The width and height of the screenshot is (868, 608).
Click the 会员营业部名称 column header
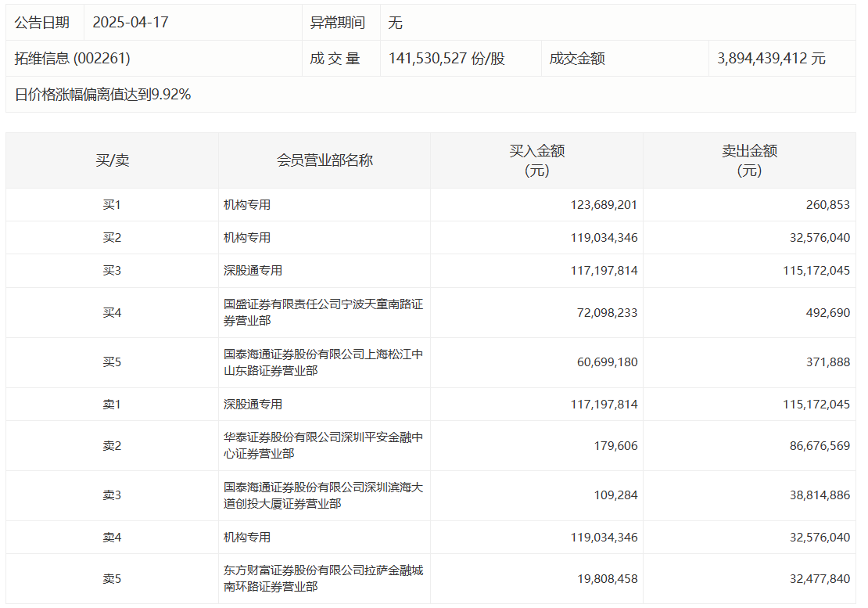click(x=325, y=160)
